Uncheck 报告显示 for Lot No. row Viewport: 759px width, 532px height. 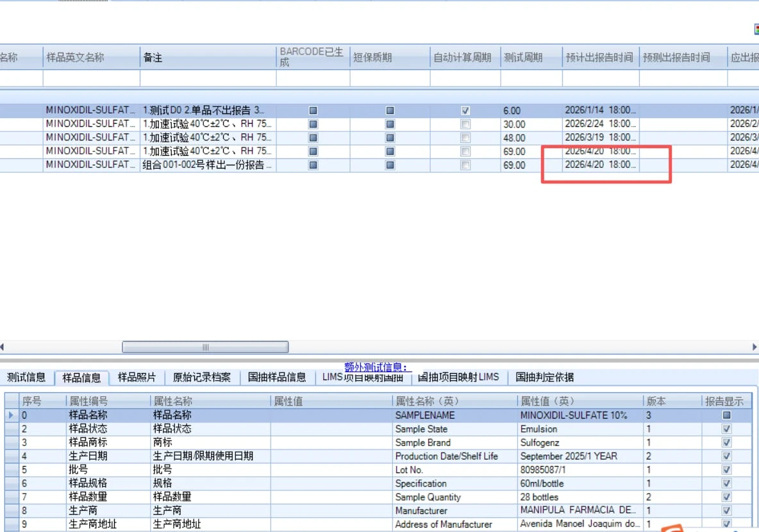coord(726,469)
